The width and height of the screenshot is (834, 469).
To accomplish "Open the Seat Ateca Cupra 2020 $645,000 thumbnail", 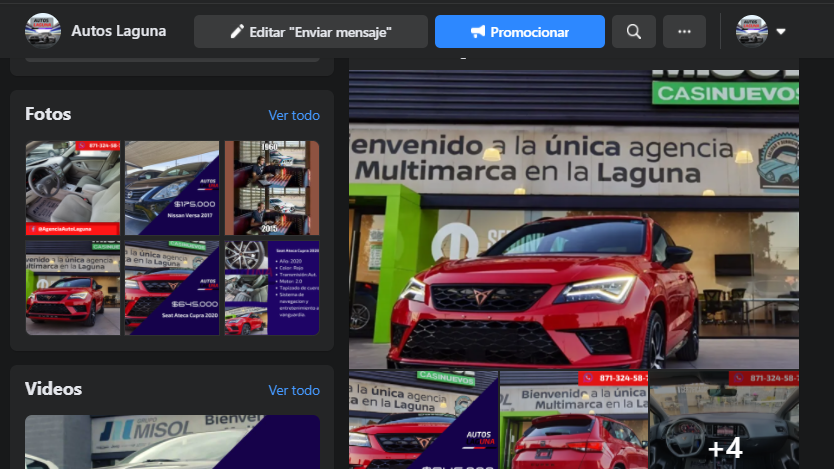I will [172, 288].
